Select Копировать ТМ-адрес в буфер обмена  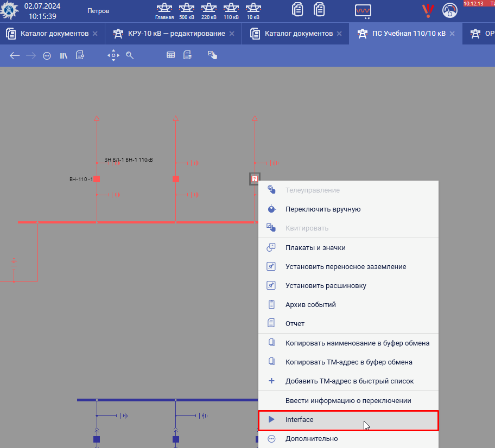pos(348,362)
